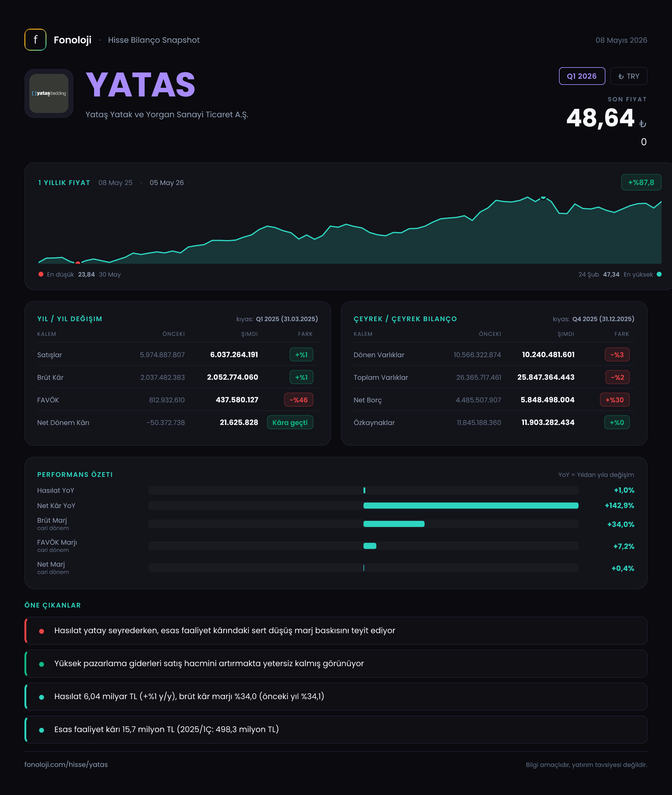Image resolution: width=672 pixels, height=795 pixels.
Task: Click the '05 May 26' end date
Action: 166,183
